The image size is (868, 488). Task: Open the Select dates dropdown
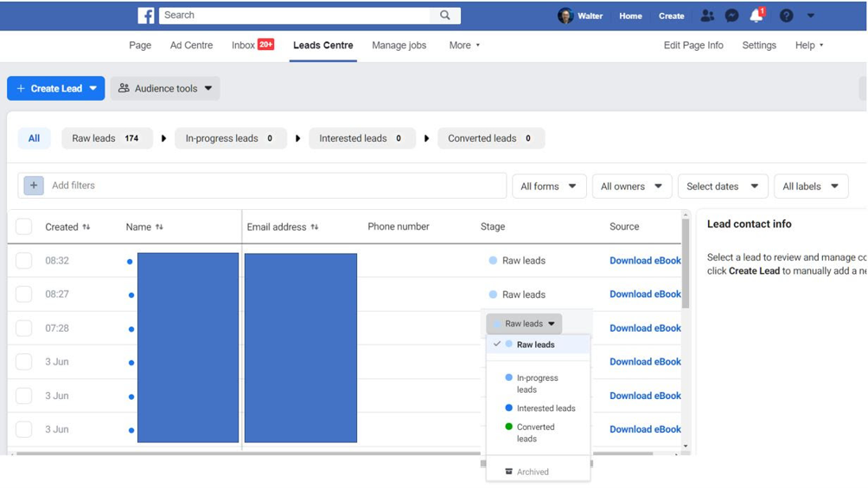click(723, 187)
